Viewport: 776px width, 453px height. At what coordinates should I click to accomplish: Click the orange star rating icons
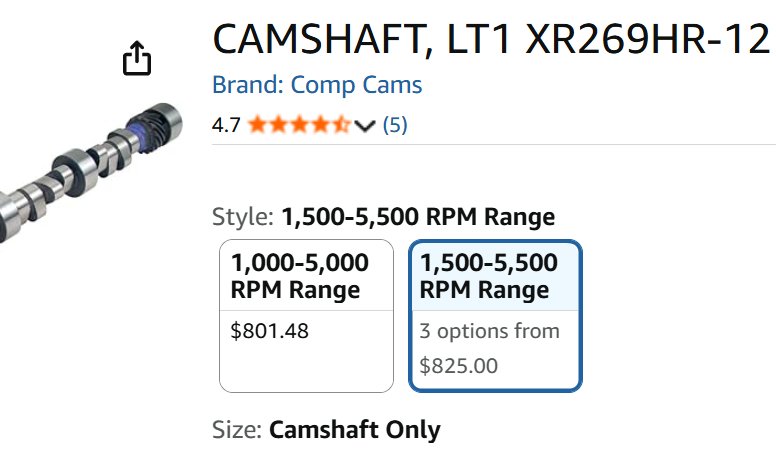(299, 125)
